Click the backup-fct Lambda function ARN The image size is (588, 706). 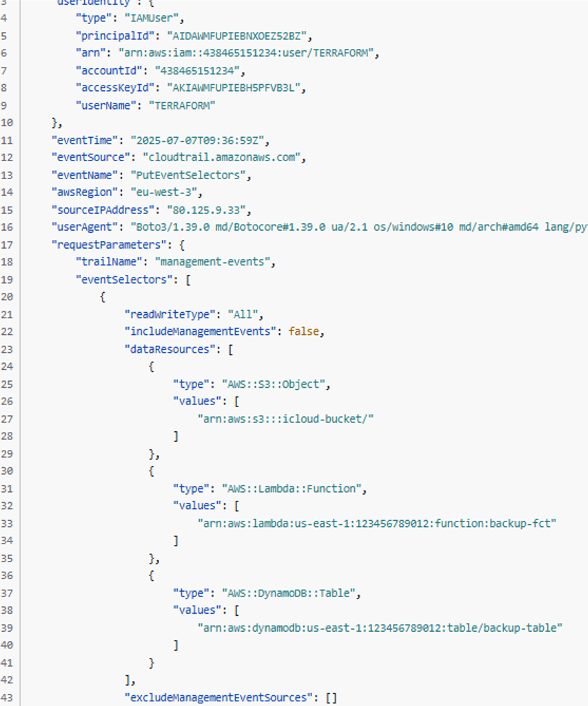[x=377, y=523]
